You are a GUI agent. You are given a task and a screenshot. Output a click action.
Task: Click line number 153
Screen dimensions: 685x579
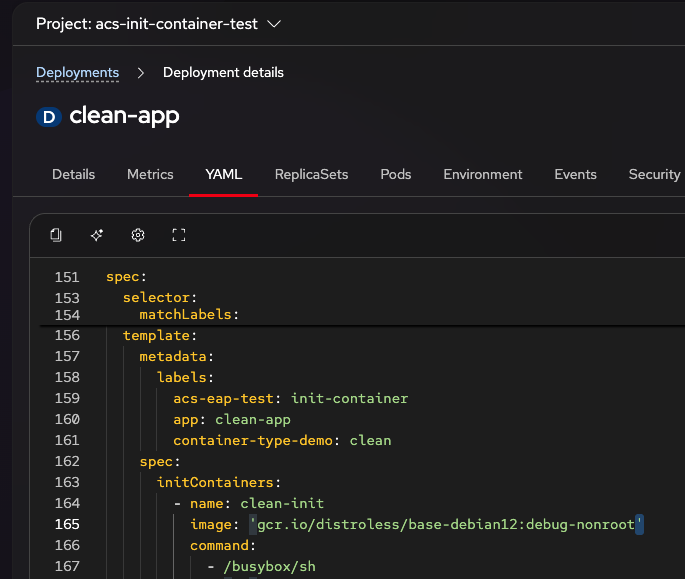pos(67,298)
